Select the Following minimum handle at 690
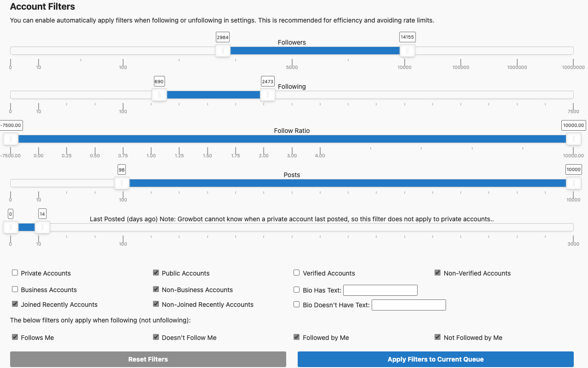 (159, 95)
